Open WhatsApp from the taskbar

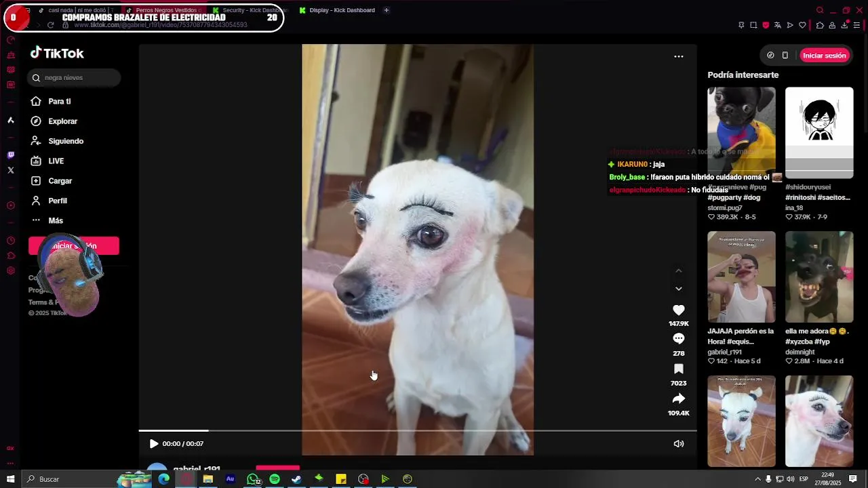pyautogui.click(x=253, y=479)
